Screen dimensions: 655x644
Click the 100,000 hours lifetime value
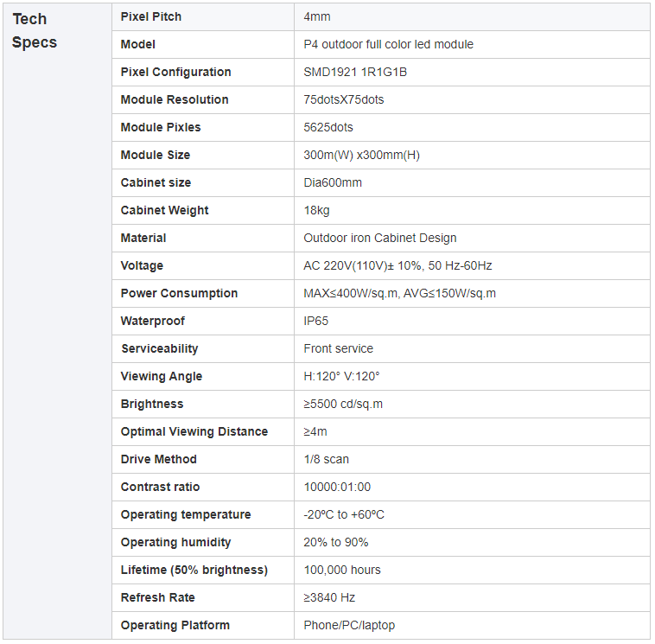342,570
